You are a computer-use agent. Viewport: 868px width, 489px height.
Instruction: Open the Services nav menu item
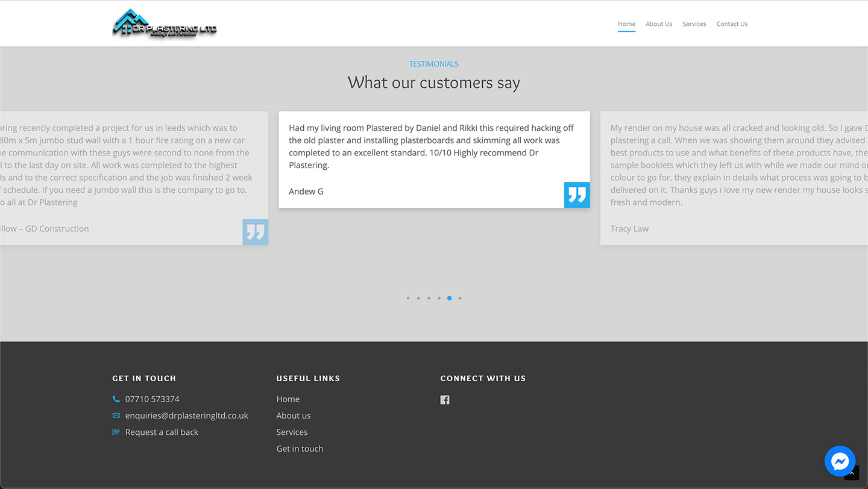[x=694, y=24]
